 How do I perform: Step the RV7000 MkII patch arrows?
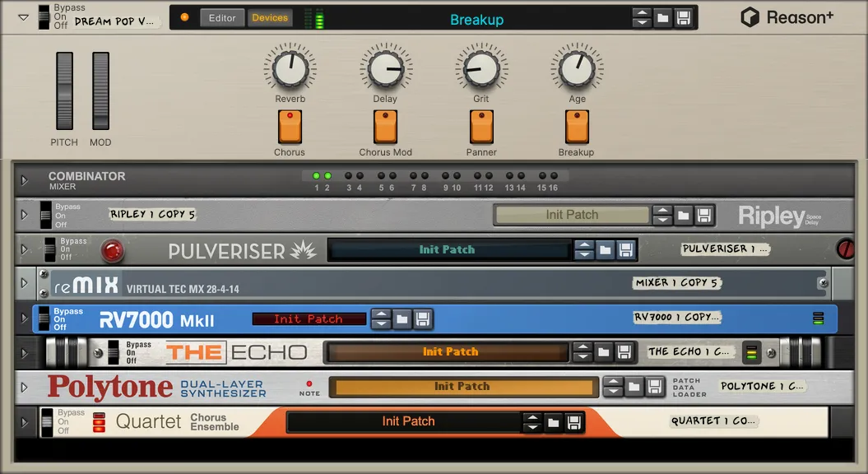click(x=381, y=319)
